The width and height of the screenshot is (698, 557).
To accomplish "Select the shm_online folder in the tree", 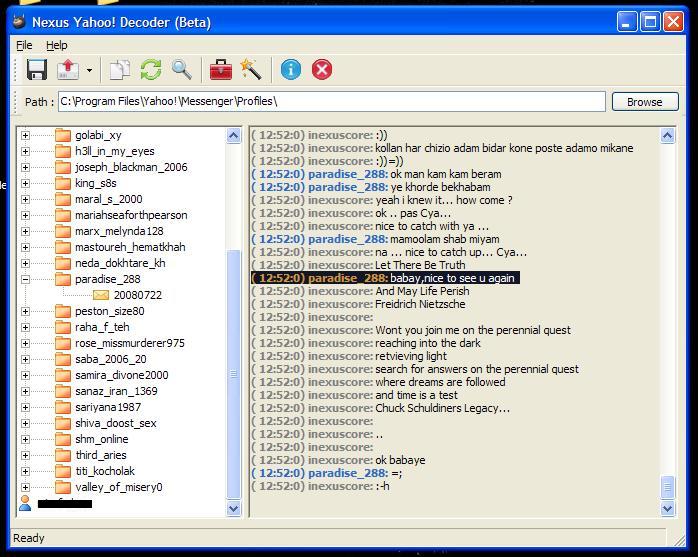I will pos(101,439).
